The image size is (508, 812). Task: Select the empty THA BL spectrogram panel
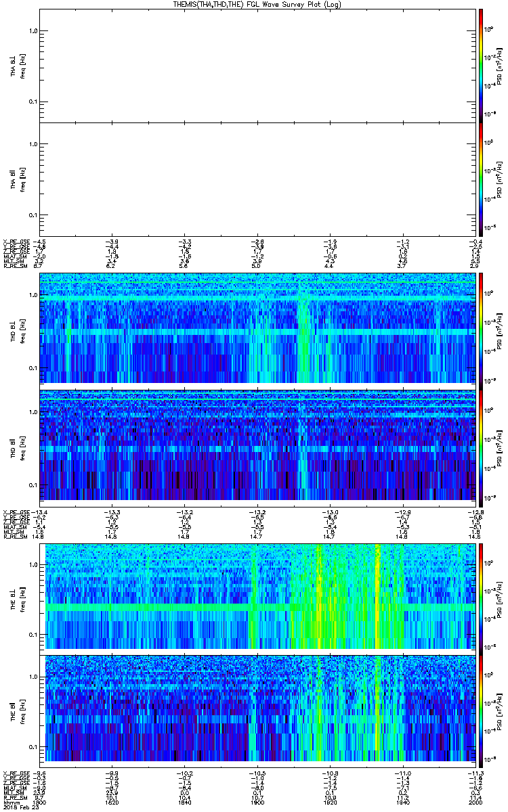click(x=257, y=65)
